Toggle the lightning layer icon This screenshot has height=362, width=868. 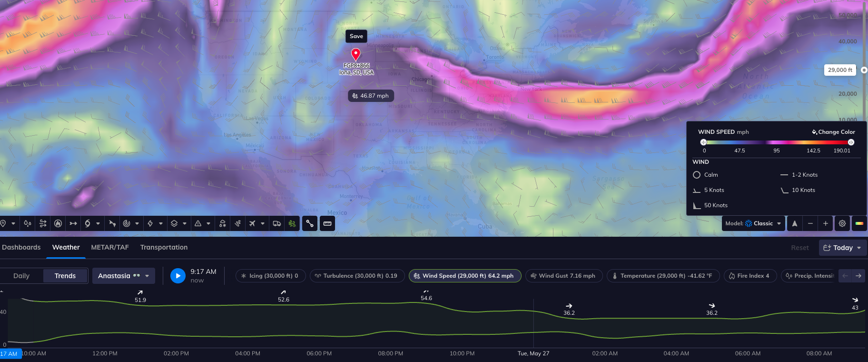150,223
